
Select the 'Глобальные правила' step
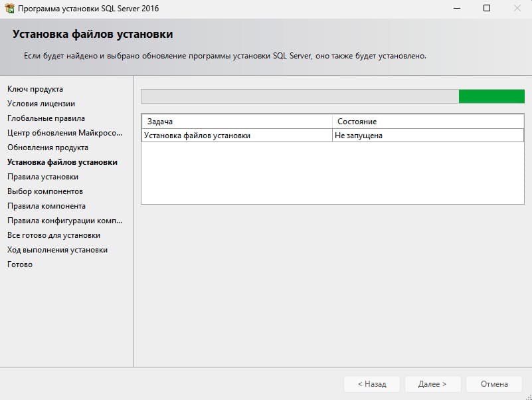(46, 118)
